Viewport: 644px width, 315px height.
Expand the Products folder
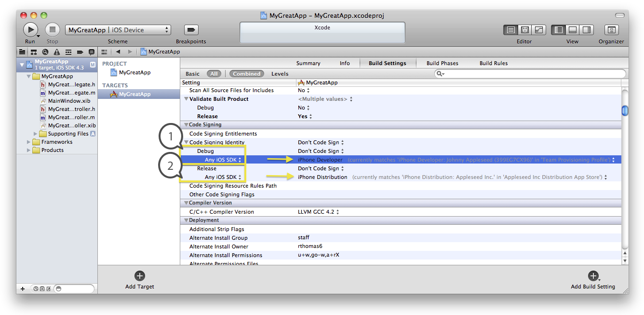click(x=29, y=150)
